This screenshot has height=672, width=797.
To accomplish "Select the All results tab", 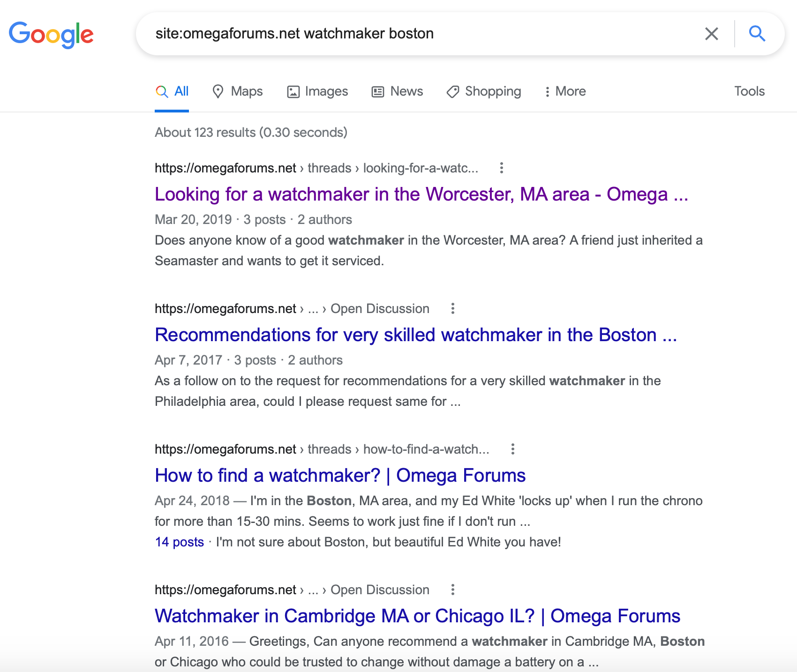I will coord(172,91).
